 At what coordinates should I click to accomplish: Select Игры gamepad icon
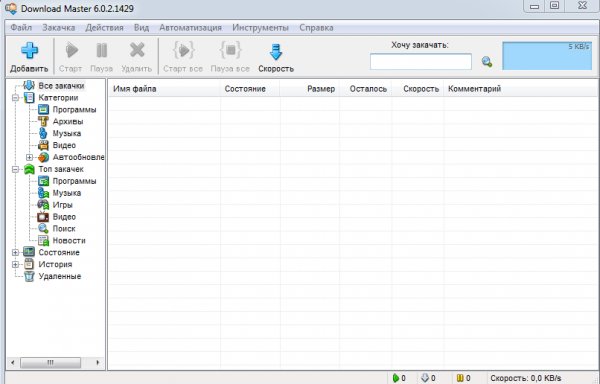click(43, 205)
